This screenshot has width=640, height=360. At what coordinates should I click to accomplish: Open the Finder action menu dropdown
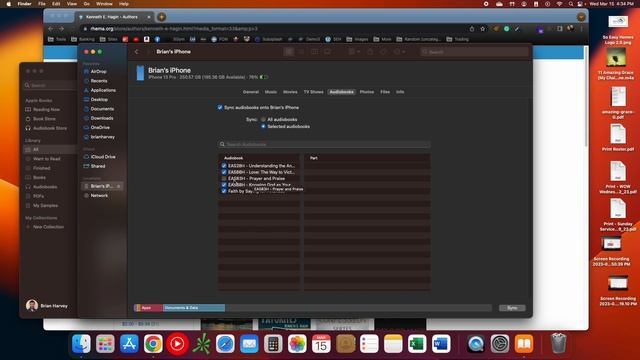(x=399, y=52)
